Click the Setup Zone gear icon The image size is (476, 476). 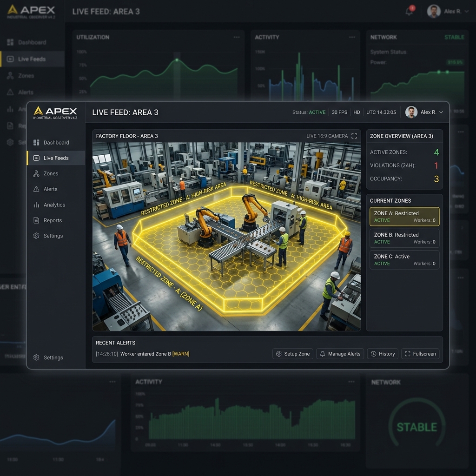279,354
